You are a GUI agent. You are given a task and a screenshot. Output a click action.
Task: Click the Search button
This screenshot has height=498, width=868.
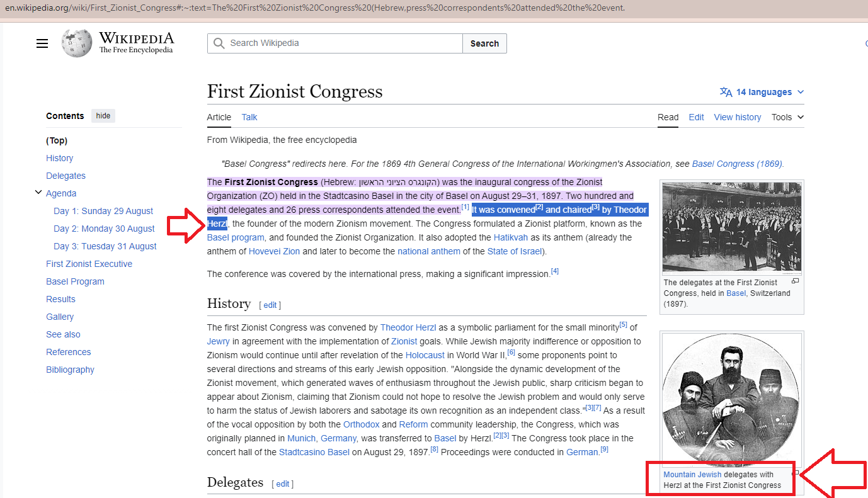(x=484, y=43)
